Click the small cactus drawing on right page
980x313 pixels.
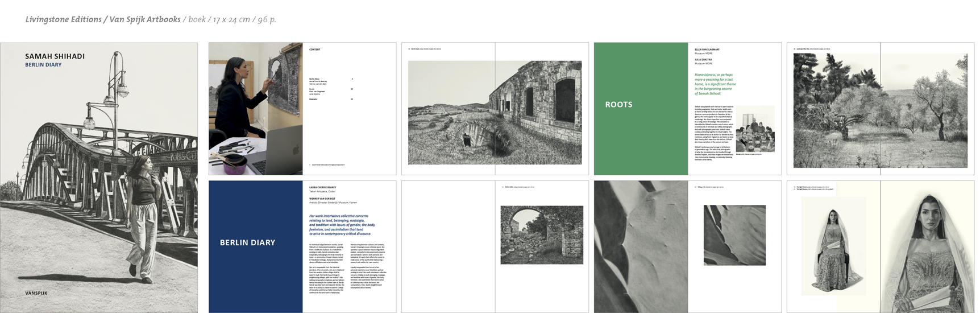(x=734, y=235)
